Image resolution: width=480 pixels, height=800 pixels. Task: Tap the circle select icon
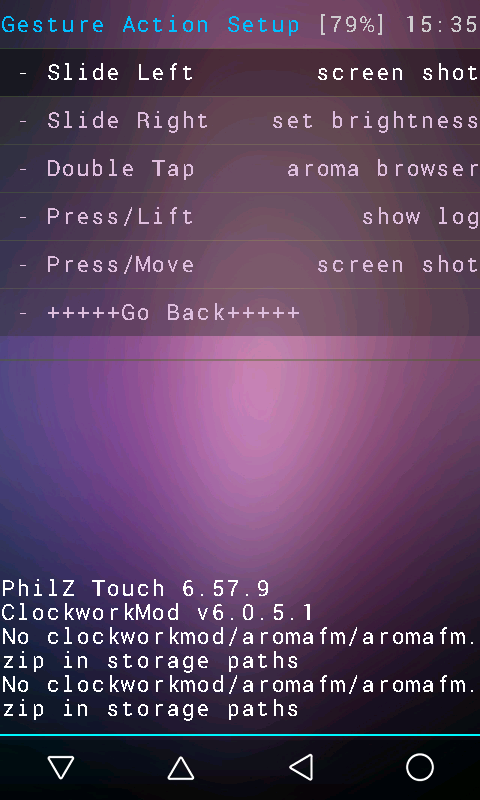(420, 767)
